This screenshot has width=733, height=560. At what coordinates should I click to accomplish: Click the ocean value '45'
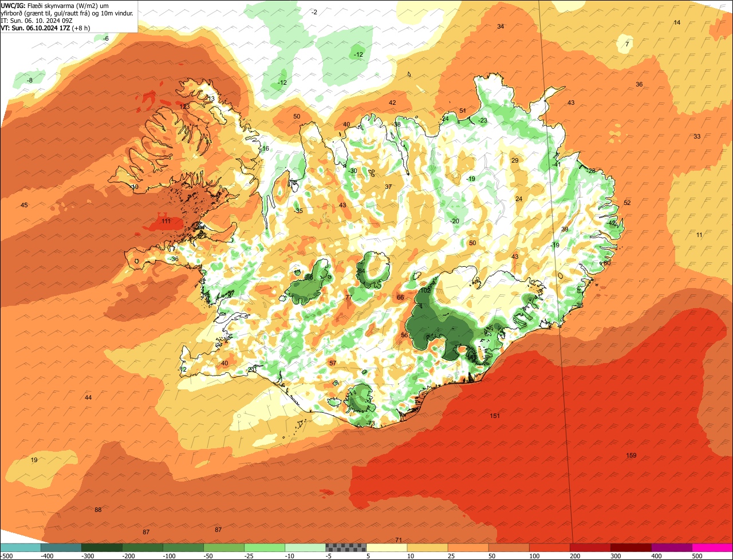click(24, 205)
